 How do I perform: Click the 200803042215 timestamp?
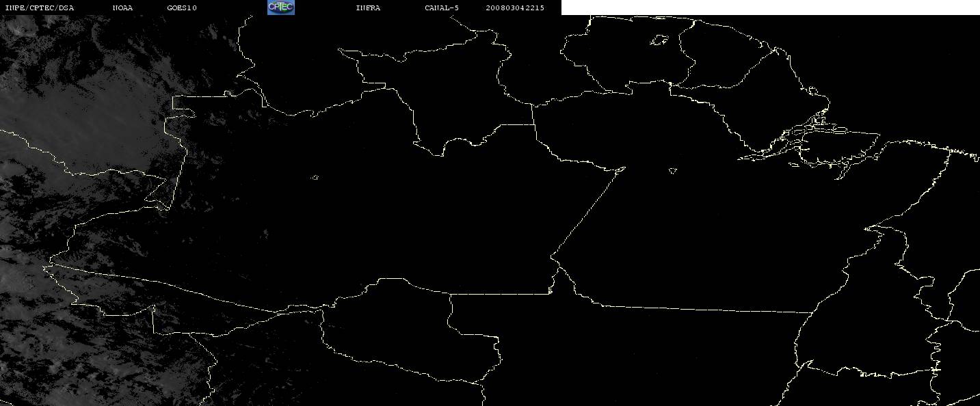pos(515,8)
